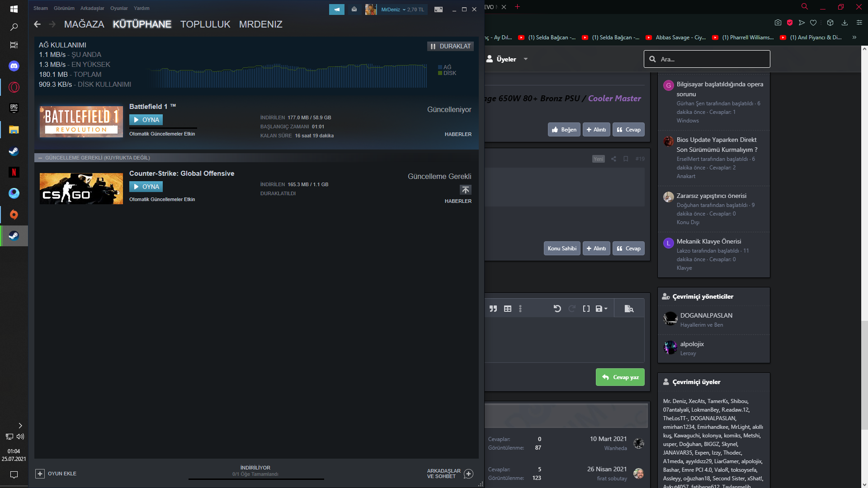Open browser easy setup sliders icon
868x488 pixels.
click(859, 23)
